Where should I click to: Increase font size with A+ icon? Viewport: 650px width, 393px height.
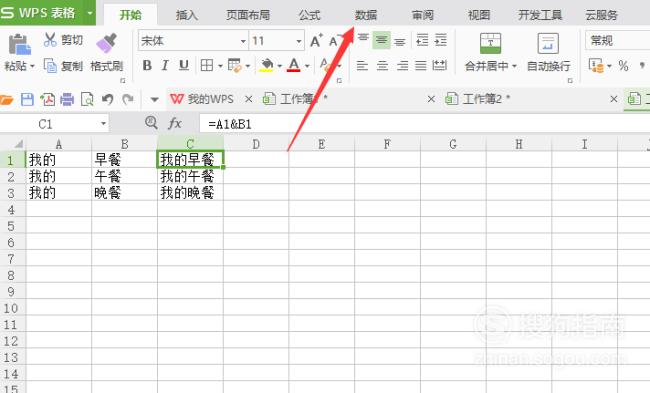click(316, 41)
